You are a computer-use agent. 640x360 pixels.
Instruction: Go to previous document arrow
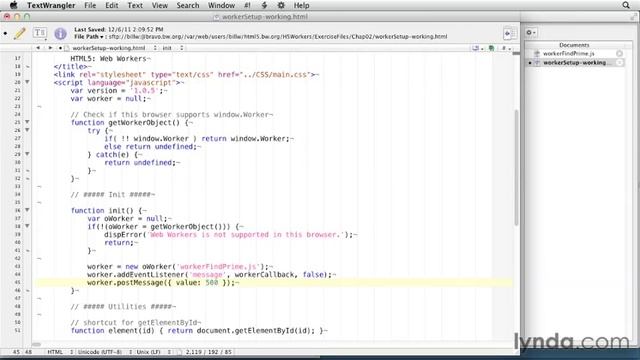click(38, 48)
